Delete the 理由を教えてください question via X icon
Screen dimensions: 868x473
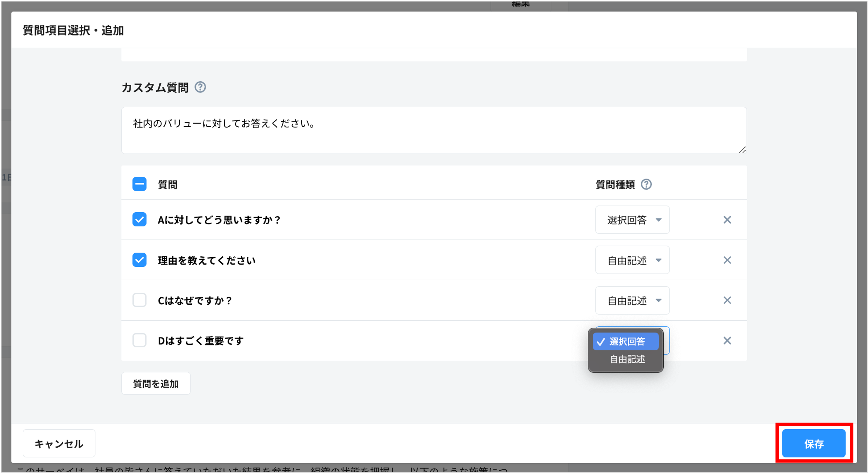click(727, 260)
